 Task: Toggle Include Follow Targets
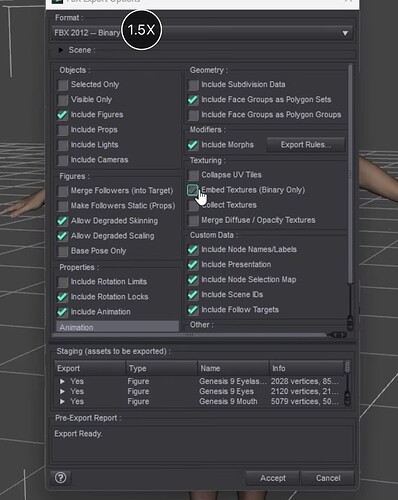(x=193, y=310)
